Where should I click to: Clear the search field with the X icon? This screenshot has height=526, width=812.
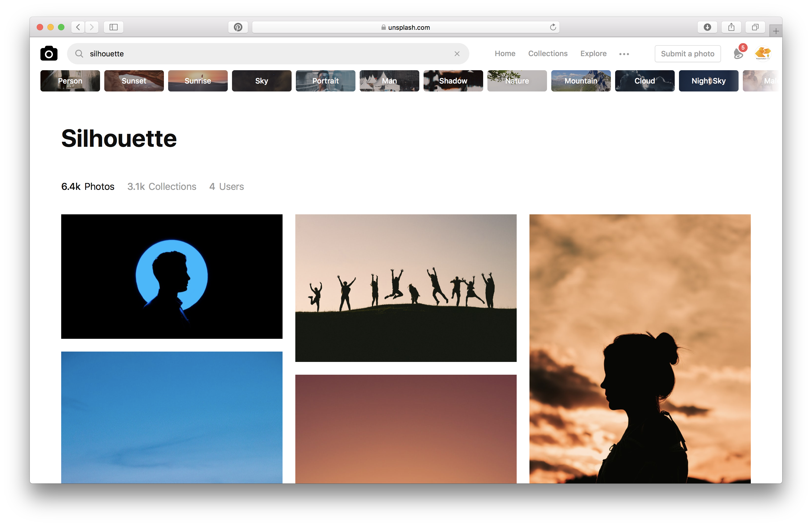[457, 53]
